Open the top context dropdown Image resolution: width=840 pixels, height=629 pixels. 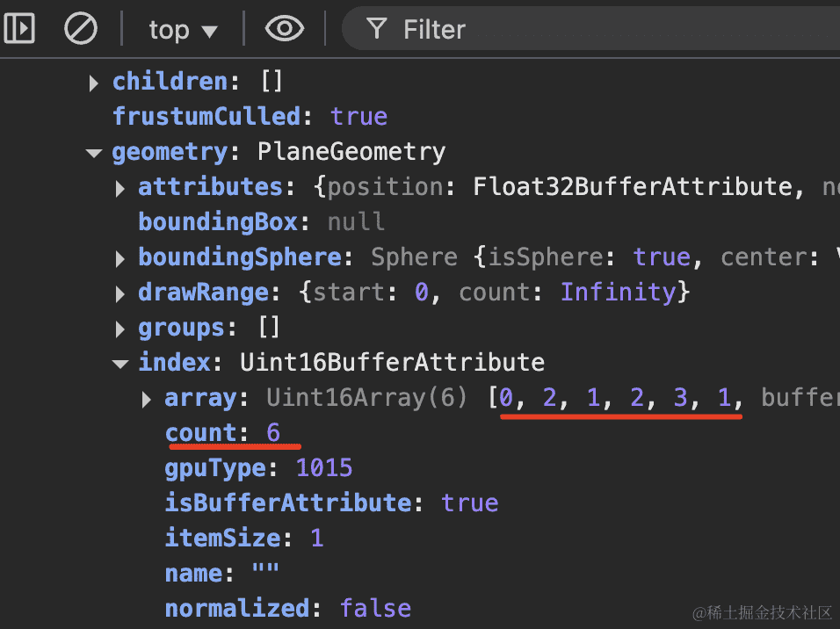(183, 30)
